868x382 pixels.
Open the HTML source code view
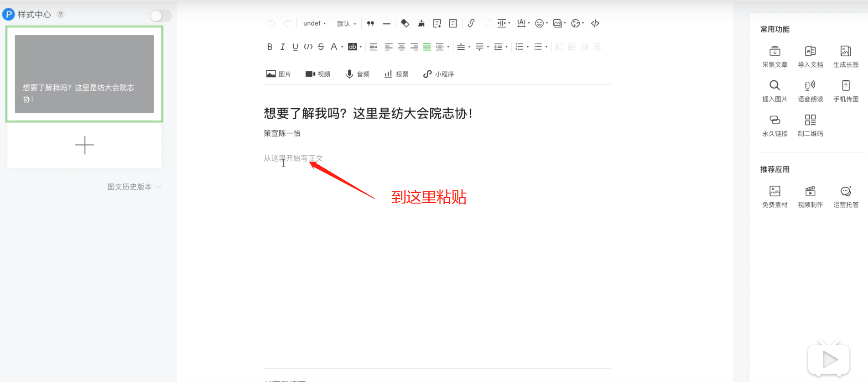595,23
